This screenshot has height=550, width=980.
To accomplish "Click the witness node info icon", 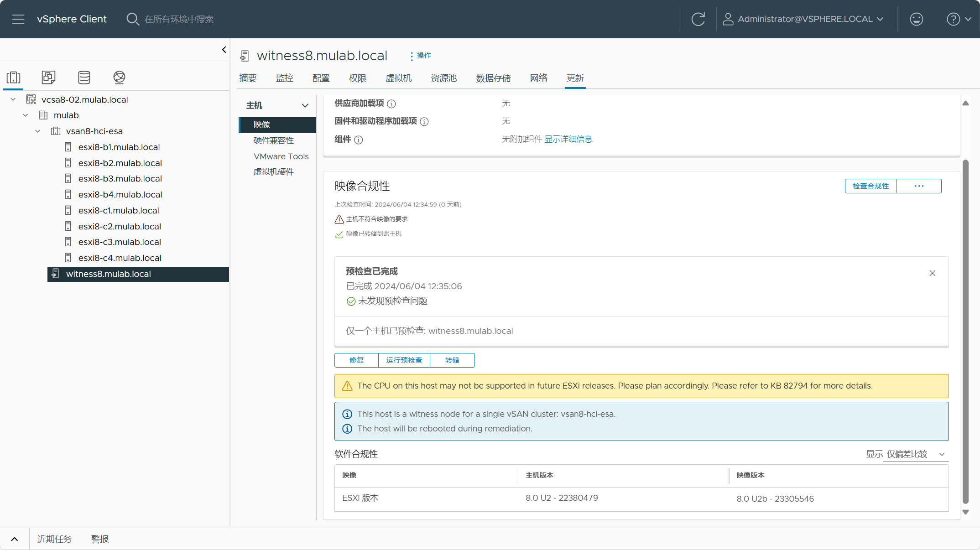I will [347, 414].
